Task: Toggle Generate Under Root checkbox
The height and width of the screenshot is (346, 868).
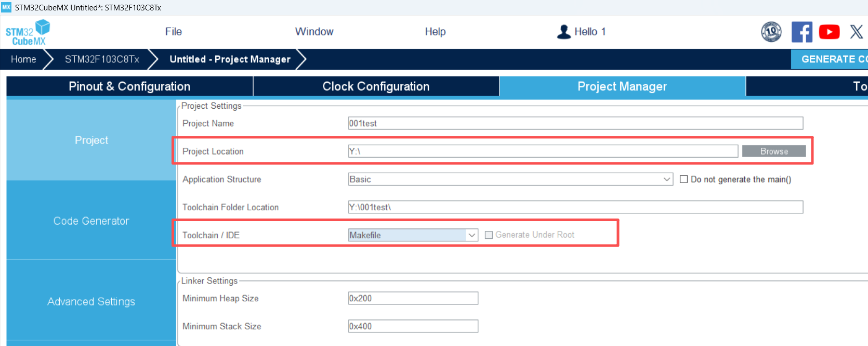Action: click(489, 235)
